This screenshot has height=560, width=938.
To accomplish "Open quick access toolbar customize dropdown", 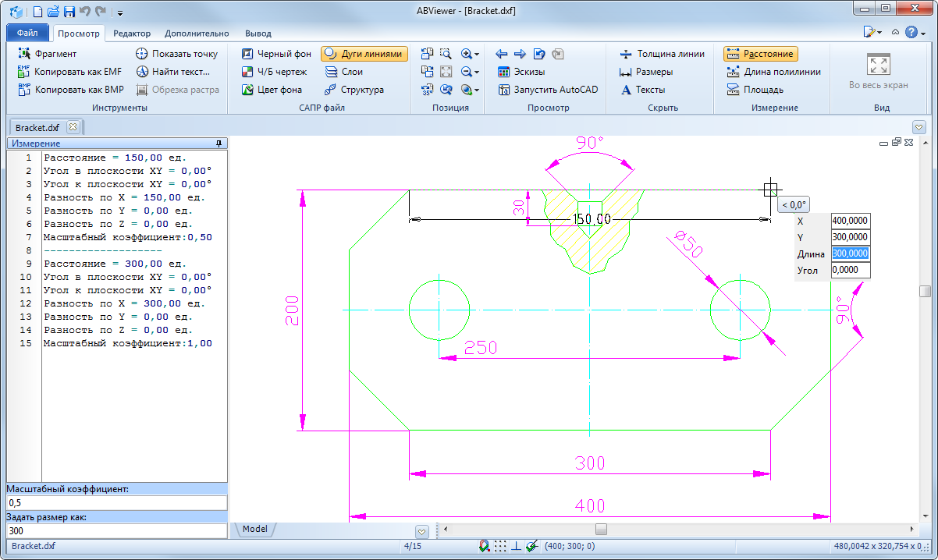I will 120,12.
